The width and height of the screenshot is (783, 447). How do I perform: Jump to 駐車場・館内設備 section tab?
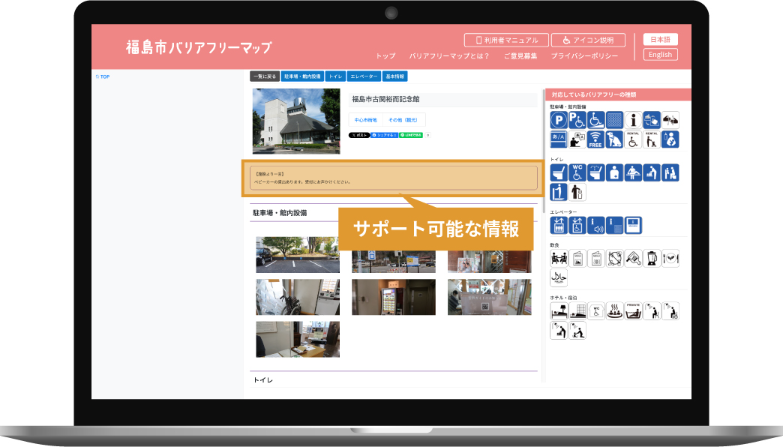pyautogui.click(x=302, y=76)
